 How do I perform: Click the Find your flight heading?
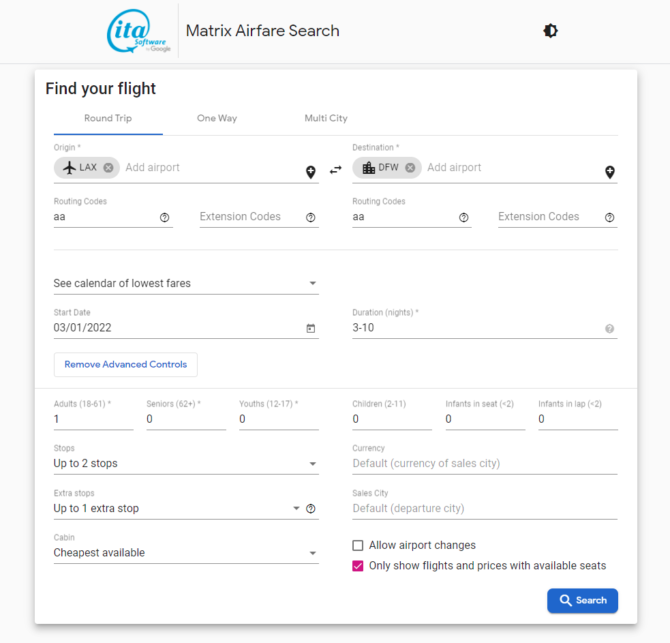101,88
